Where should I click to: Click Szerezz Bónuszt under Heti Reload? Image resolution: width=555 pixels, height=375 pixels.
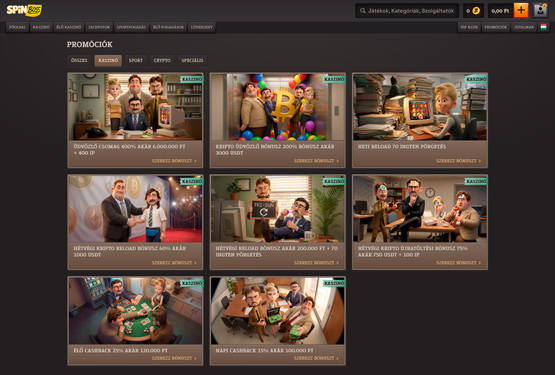point(459,161)
